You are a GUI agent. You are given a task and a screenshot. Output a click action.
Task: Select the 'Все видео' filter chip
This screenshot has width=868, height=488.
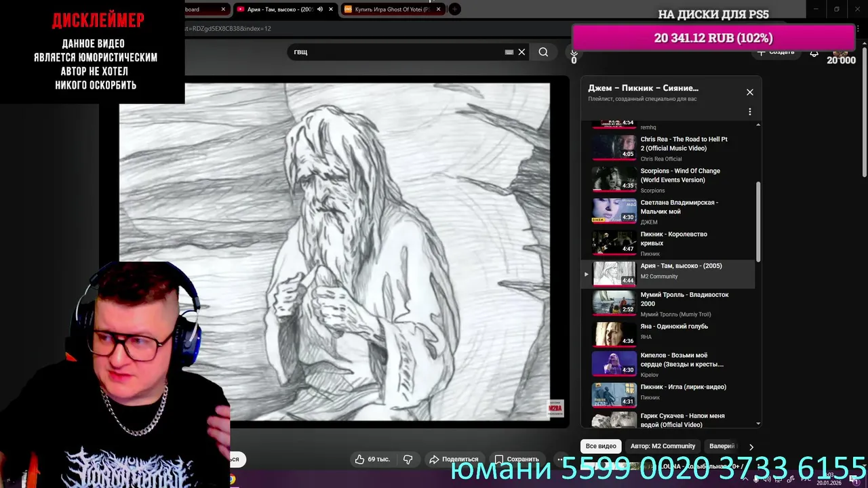coord(601,446)
